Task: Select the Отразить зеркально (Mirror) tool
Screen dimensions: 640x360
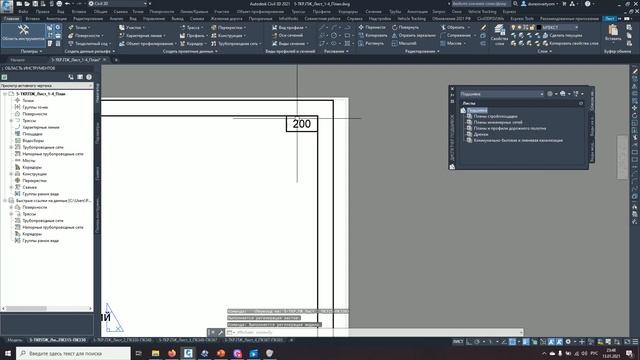Action: click(413, 36)
